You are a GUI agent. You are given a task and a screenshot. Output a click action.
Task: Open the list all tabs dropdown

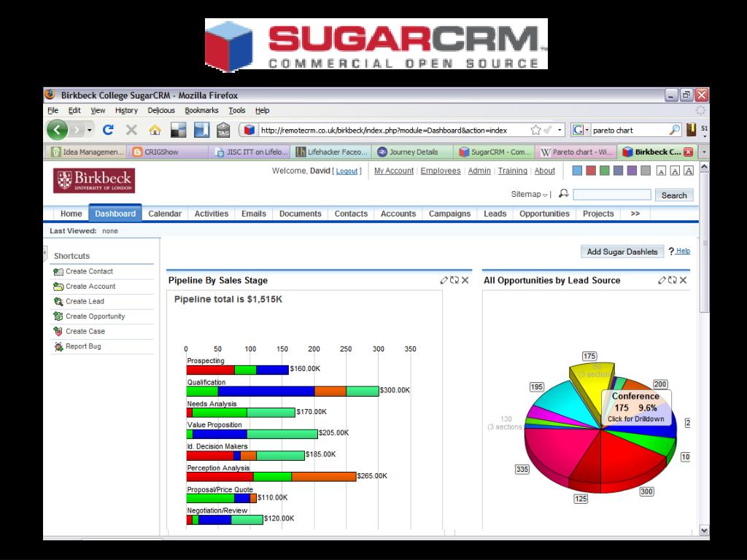click(704, 152)
